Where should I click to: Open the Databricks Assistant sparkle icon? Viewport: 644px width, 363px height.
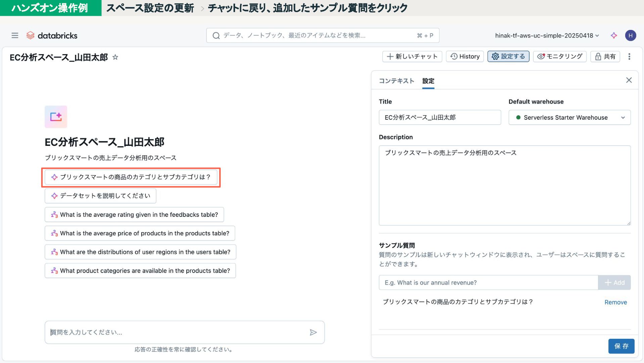coord(614,35)
